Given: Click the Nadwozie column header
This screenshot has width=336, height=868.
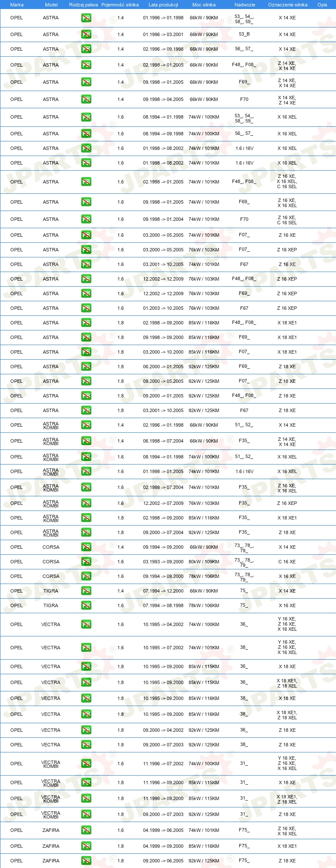Looking at the screenshot, I should tap(244, 5).
